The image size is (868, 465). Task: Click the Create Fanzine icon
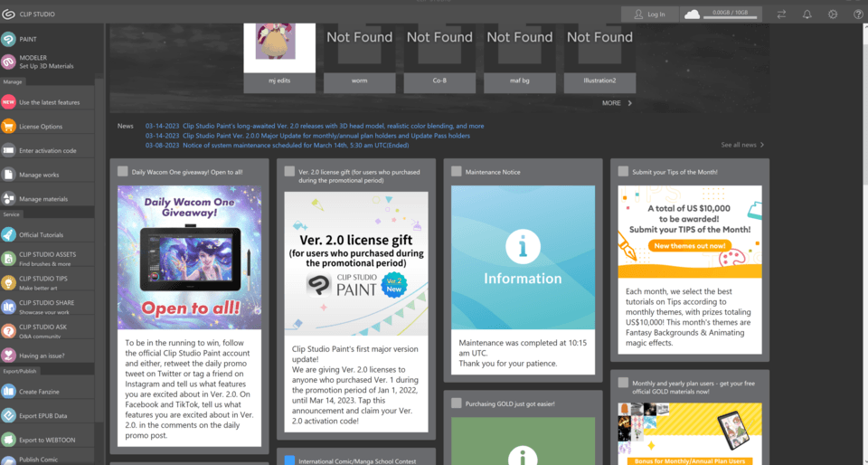[8, 392]
